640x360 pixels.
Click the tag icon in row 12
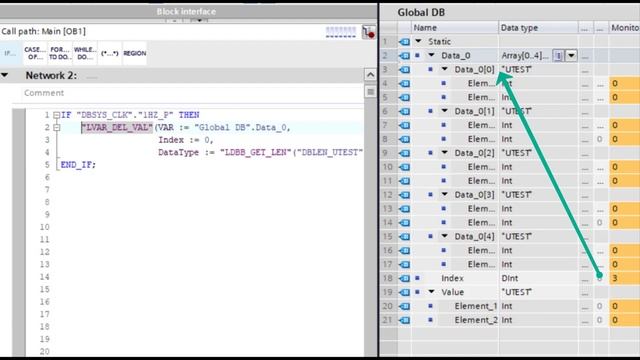coord(404,195)
